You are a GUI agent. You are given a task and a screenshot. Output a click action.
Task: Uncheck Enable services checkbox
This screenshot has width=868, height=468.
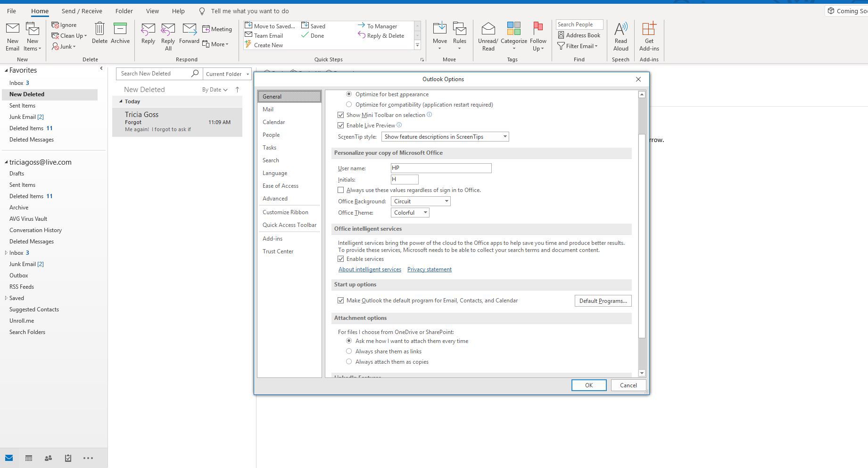pyautogui.click(x=340, y=259)
